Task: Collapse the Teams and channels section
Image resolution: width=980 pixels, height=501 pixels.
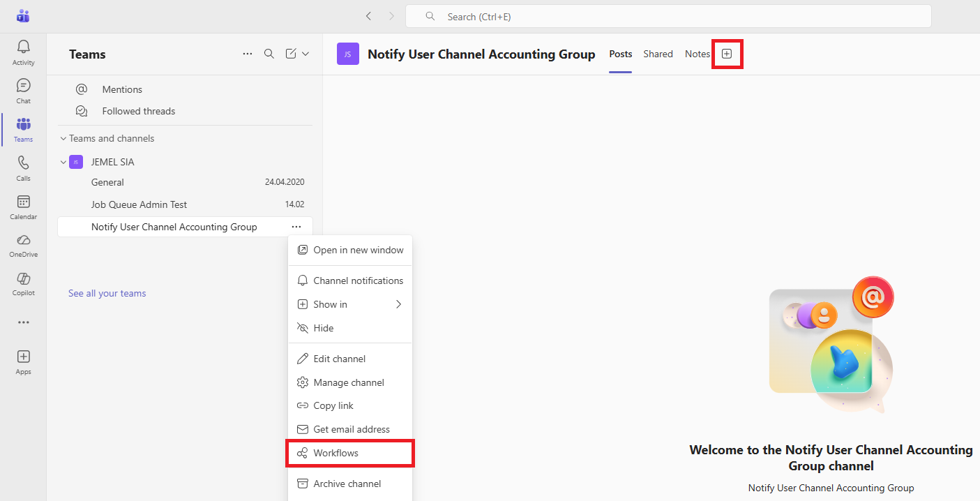Action: click(x=63, y=138)
